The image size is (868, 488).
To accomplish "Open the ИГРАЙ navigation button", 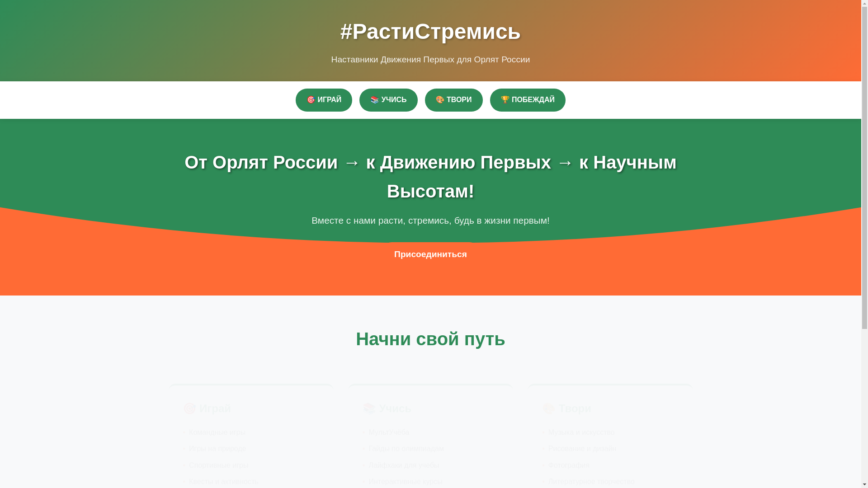I will [324, 100].
